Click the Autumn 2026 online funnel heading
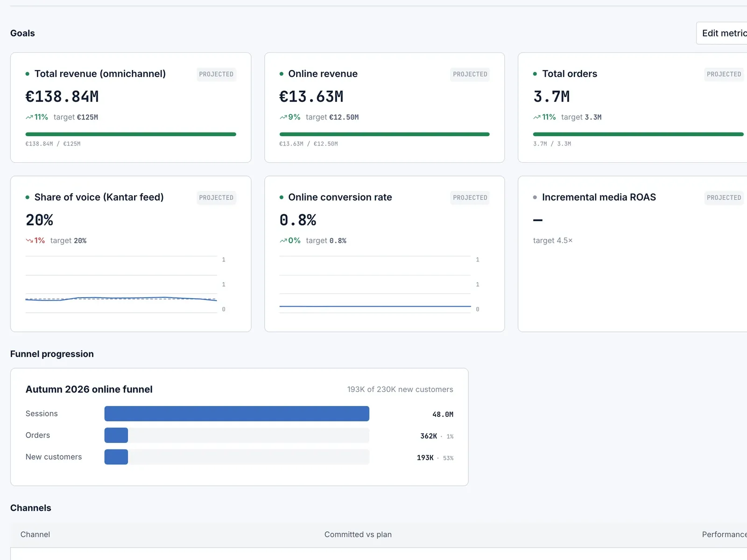Screen dimensions: 747x560 (x=89, y=389)
